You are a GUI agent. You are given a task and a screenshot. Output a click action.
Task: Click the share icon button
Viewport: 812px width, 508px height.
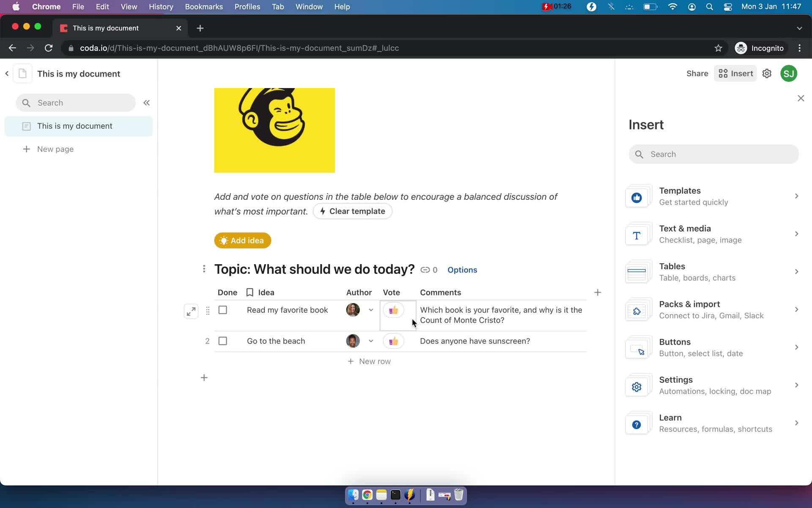(697, 73)
